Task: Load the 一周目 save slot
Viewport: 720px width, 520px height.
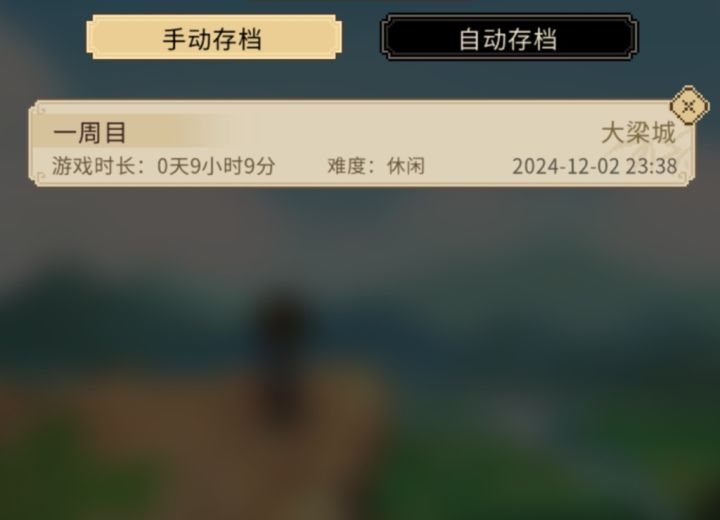Action: click(362, 144)
